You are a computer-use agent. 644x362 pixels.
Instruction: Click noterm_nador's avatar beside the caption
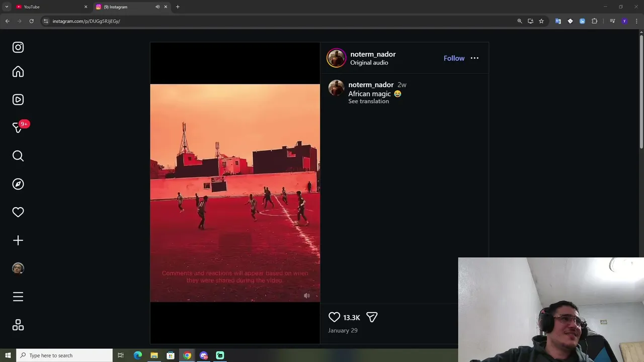[336, 87]
